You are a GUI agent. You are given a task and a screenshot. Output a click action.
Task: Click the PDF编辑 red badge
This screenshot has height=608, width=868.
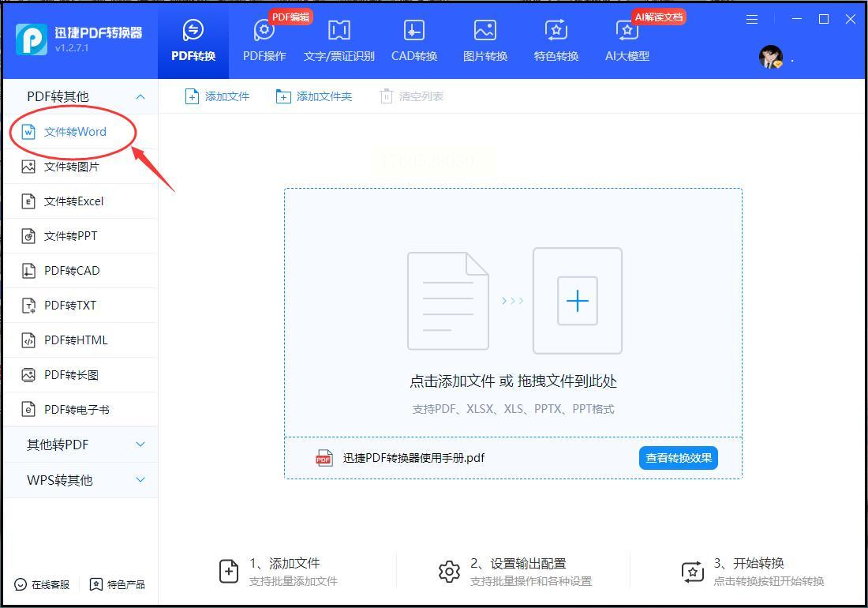tap(290, 17)
